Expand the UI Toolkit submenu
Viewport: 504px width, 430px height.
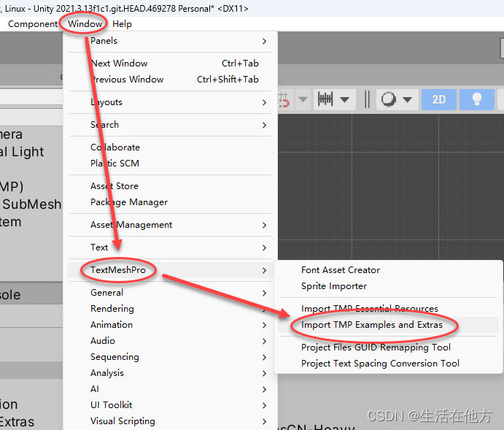click(x=171, y=405)
